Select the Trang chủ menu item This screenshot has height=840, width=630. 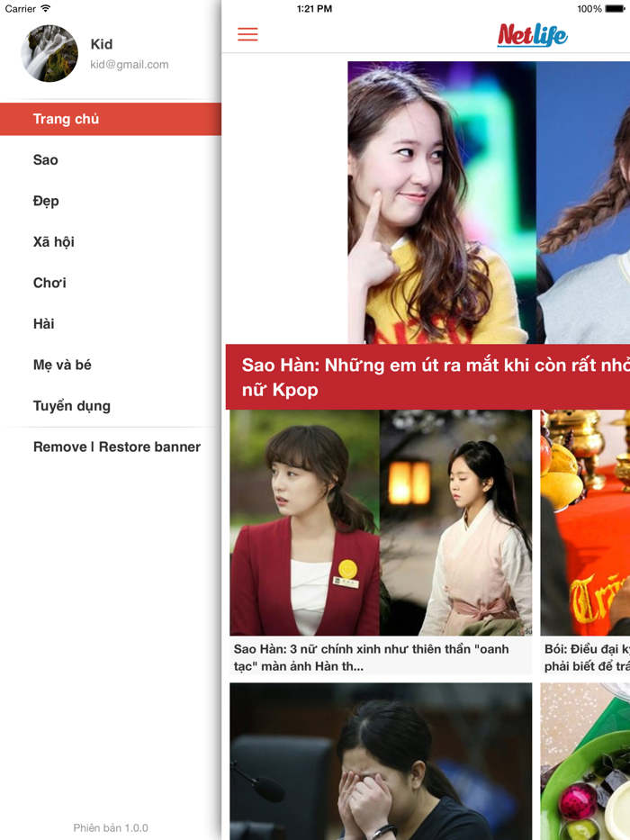click(111, 119)
